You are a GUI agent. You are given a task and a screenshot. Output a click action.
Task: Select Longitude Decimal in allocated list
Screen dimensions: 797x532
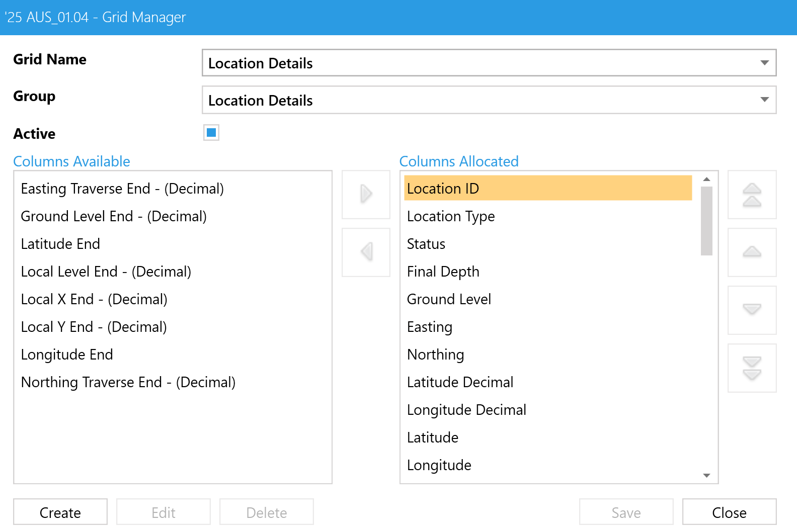pos(466,410)
